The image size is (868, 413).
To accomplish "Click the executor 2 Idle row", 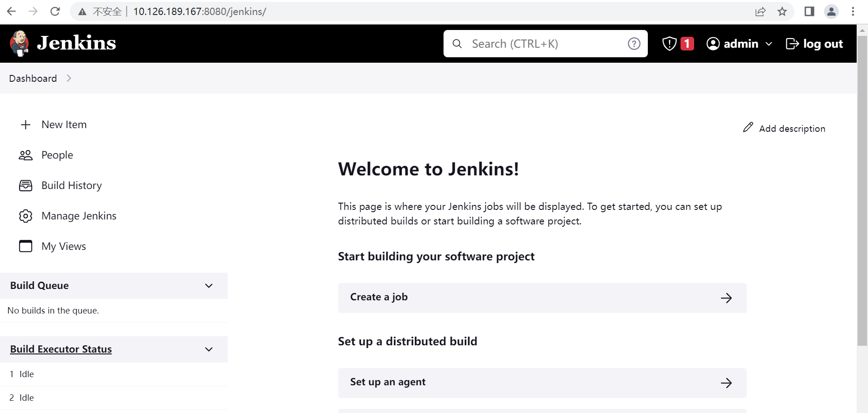I will 114,398.
